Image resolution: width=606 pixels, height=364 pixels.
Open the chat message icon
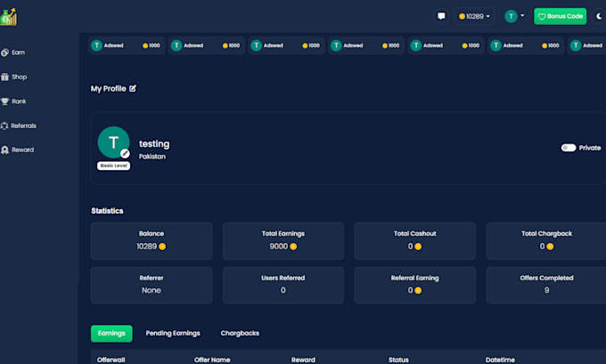pyautogui.click(x=441, y=16)
